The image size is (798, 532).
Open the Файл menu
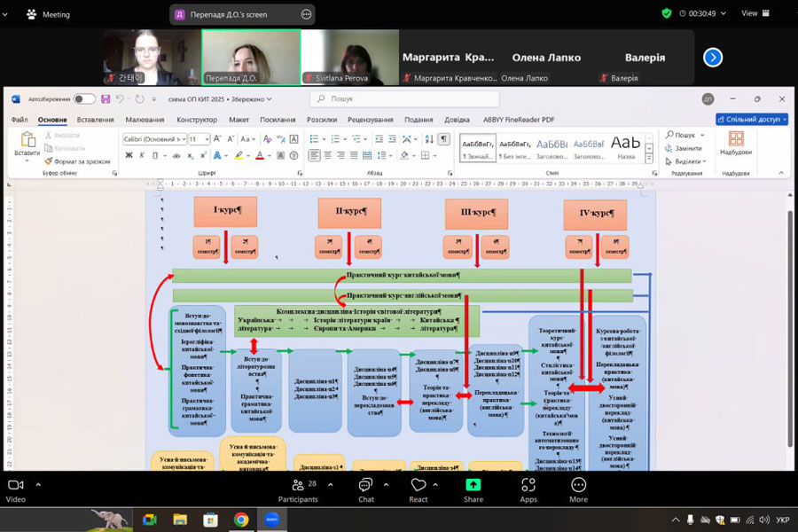(20, 119)
